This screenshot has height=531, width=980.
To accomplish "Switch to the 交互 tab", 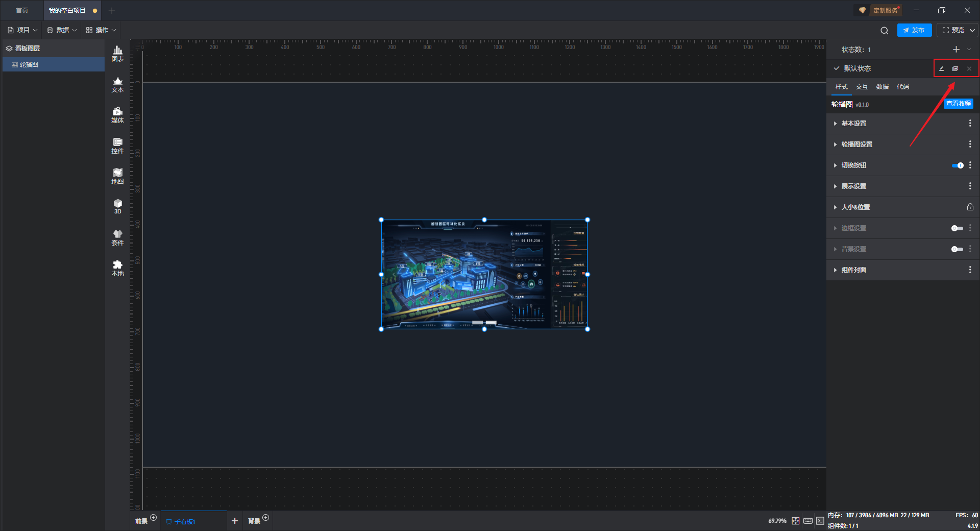I will 862,87.
